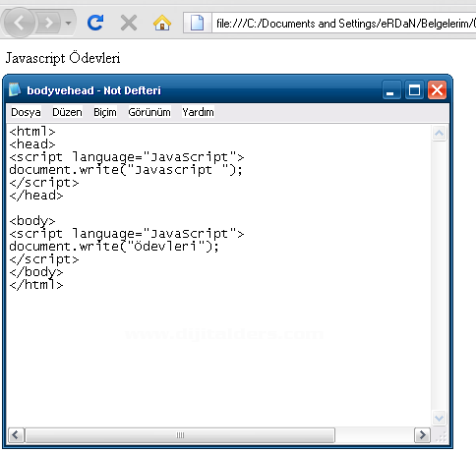Open the Biçim menu
This screenshot has width=476, height=453.
pos(105,112)
